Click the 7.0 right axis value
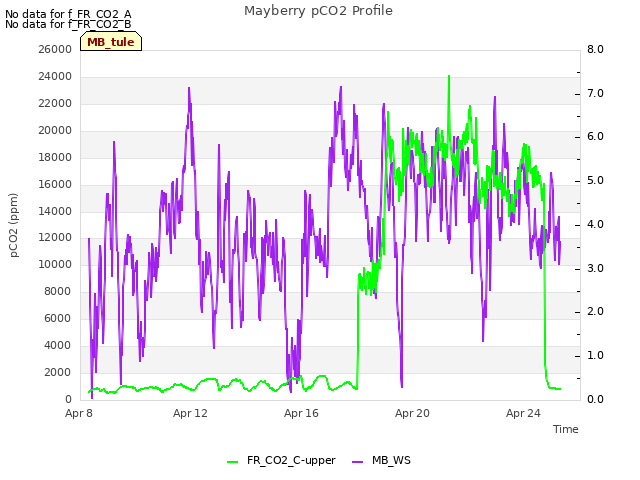Viewport: 640px width, 480px height. (x=596, y=93)
